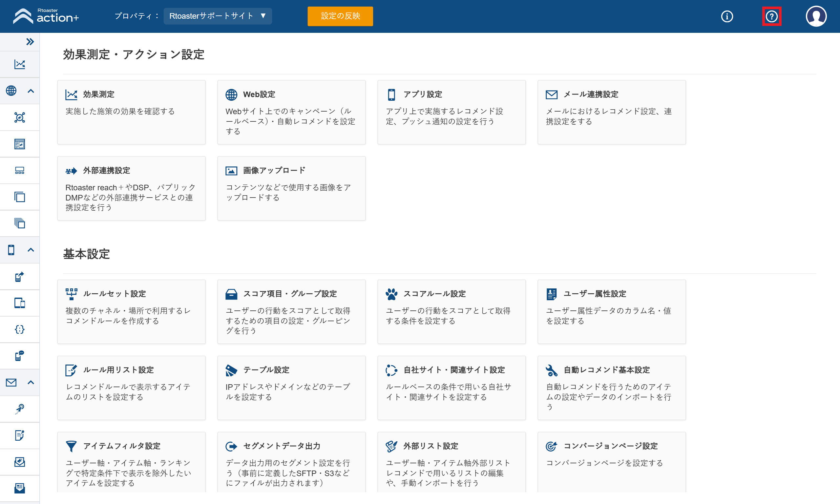Expand the sidebar with double chevron
The height and width of the screenshot is (504, 840).
pos(30,42)
